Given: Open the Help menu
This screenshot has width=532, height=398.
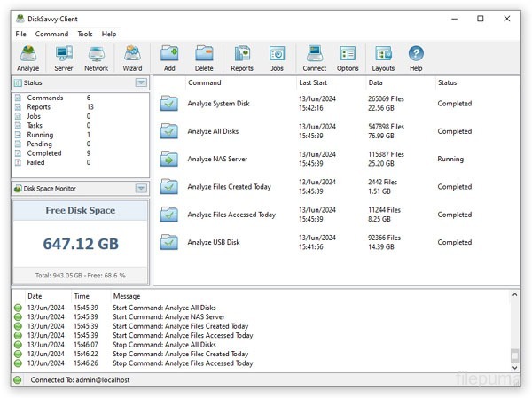Looking at the screenshot, I should pyautogui.click(x=109, y=34).
